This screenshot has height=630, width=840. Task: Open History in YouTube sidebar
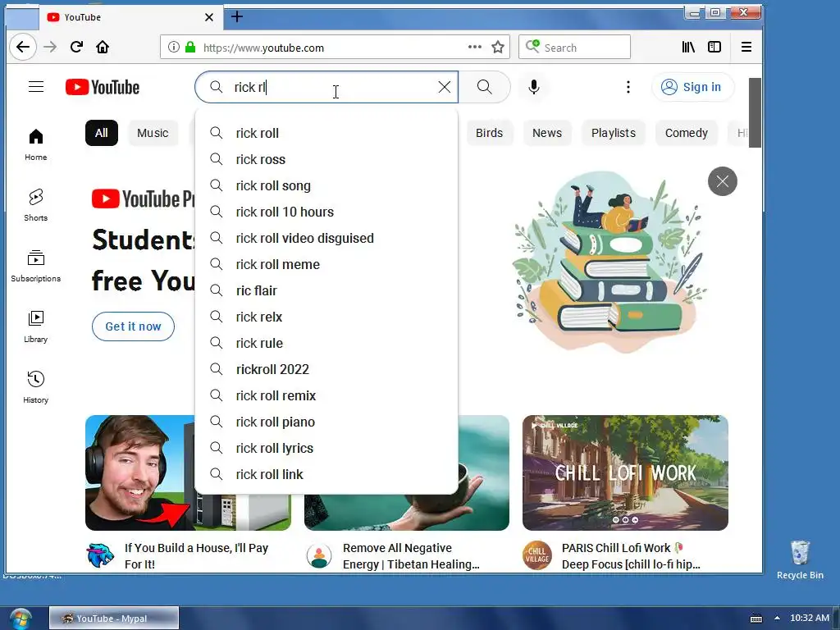click(36, 387)
